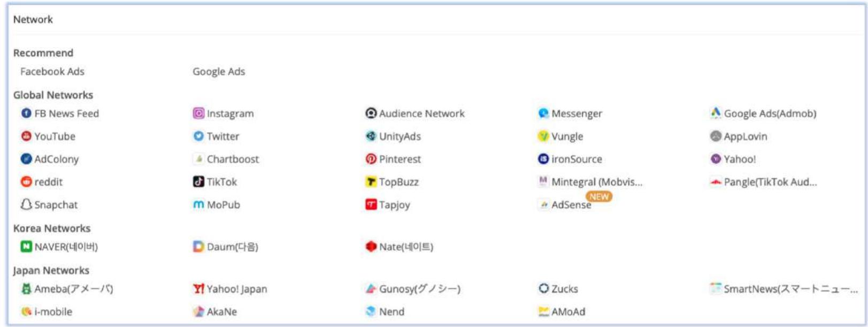Pick the Twitter network label
The height and width of the screenshot is (327, 868).
tap(223, 136)
